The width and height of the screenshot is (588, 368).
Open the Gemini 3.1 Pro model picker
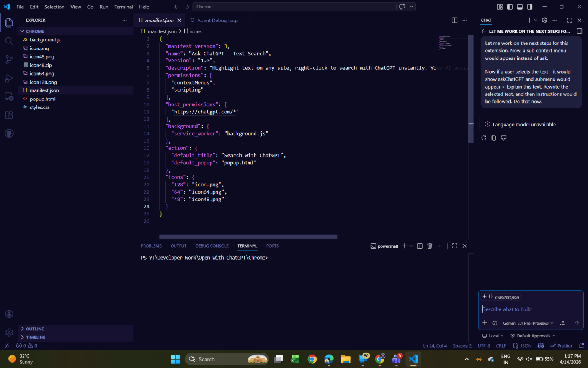coord(528,323)
